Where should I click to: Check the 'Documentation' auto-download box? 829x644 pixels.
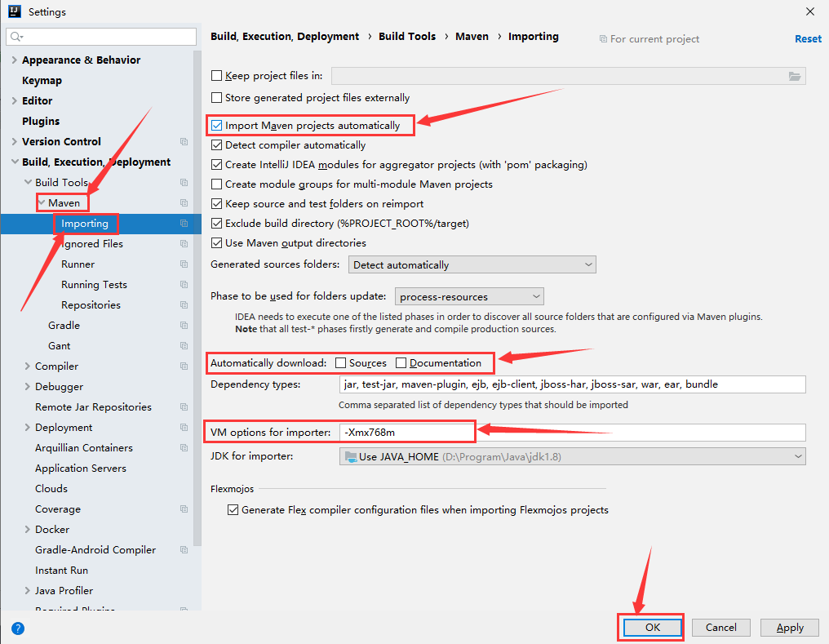401,362
